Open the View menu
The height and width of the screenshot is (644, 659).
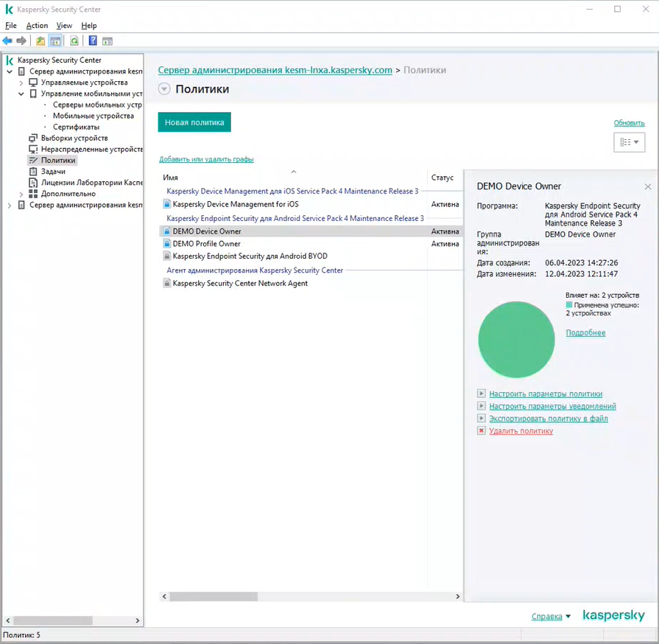(x=64, y=25)
